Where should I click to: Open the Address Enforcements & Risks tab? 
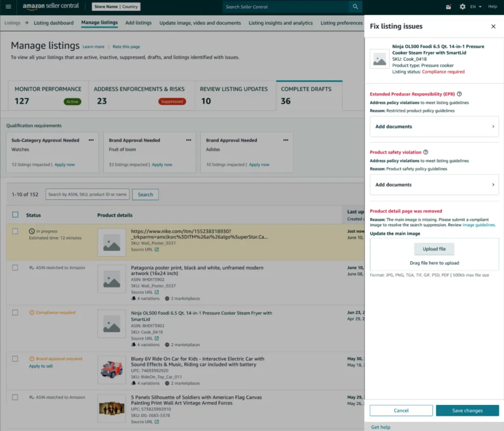click(x=141, y=95)
